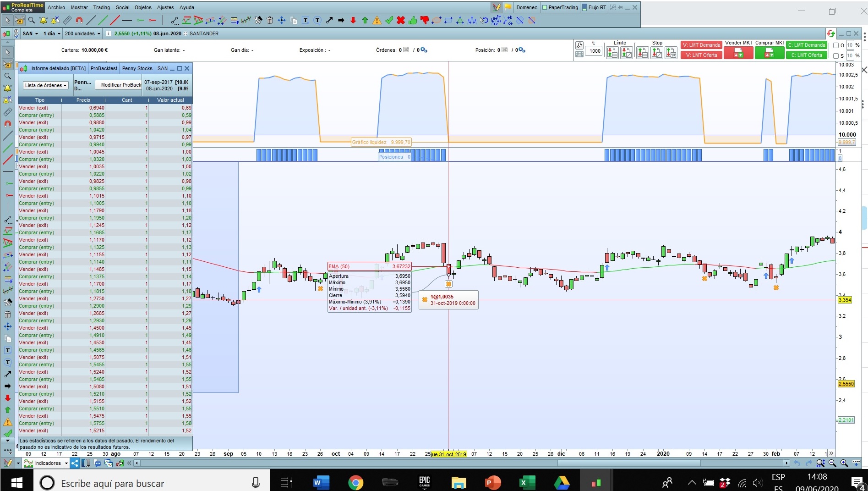Click the yellow flag icon in title bar
The height and width of the screenshot is (491, 868).
[x=508, y=7]
